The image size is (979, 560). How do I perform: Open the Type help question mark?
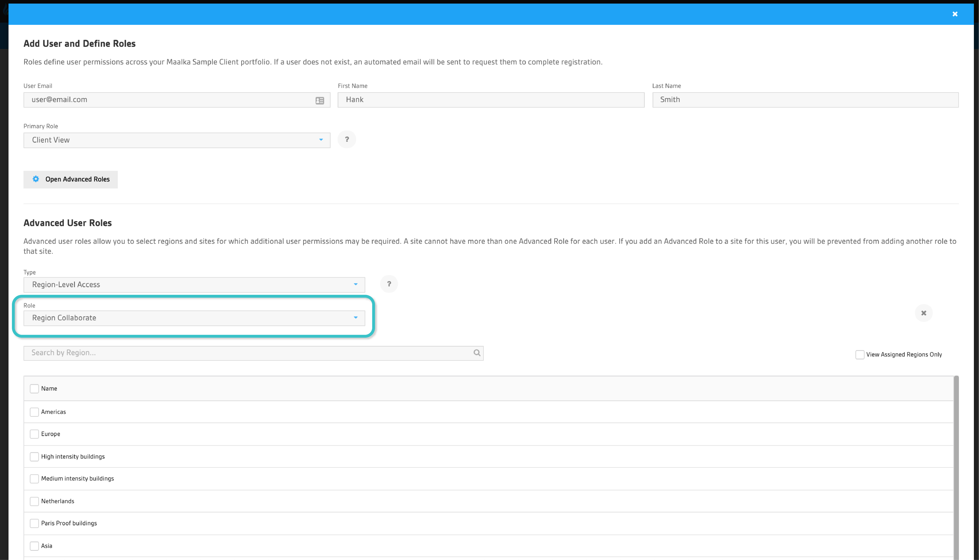click(389, 284)
